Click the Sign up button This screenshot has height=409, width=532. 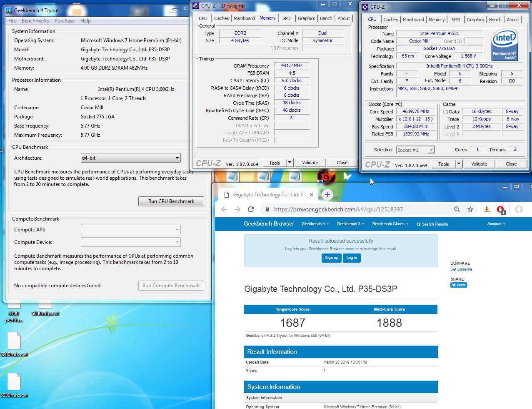[332, 258]
